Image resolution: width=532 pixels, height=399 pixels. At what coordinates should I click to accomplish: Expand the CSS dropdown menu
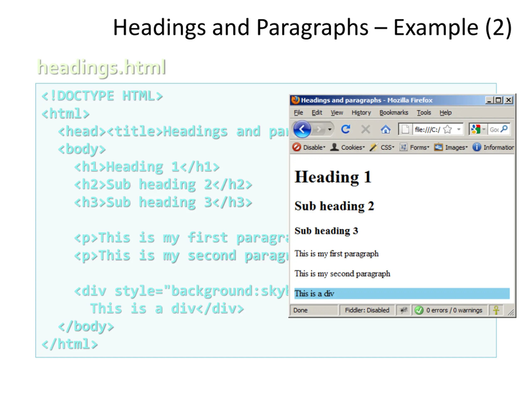pyautogui.click(x=393, y=147)
